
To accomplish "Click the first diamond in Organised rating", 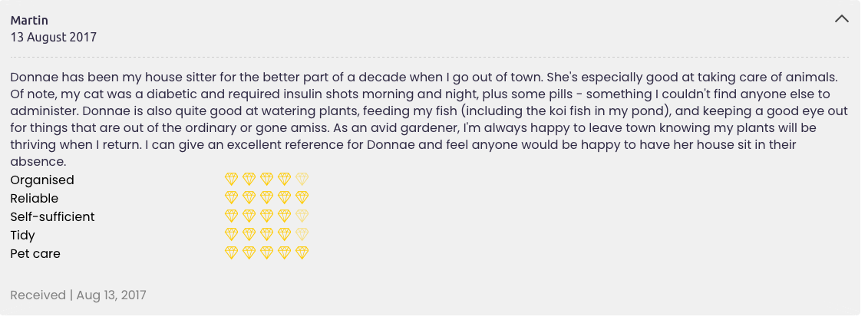I will [x=231, y=180].
